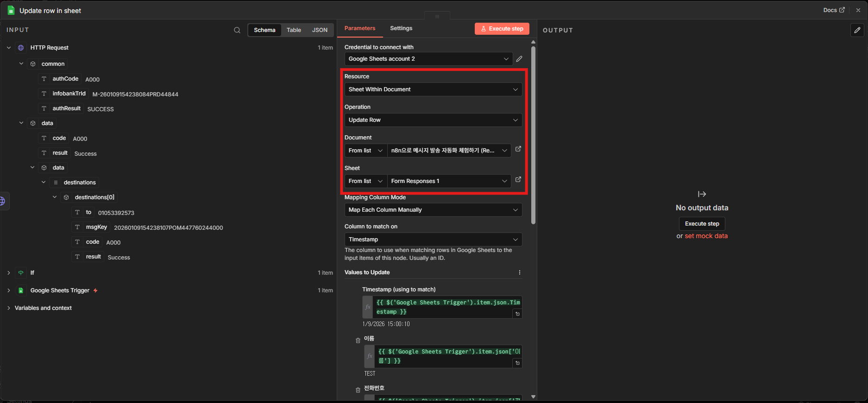Edit the Google Sheets credential pencil icon
The image size is (868, 403).
[x=519, y=59]
